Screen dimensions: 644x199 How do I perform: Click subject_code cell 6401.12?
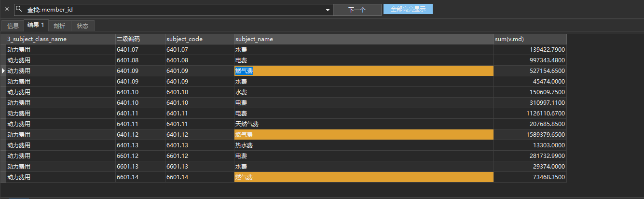pos(199,135)
